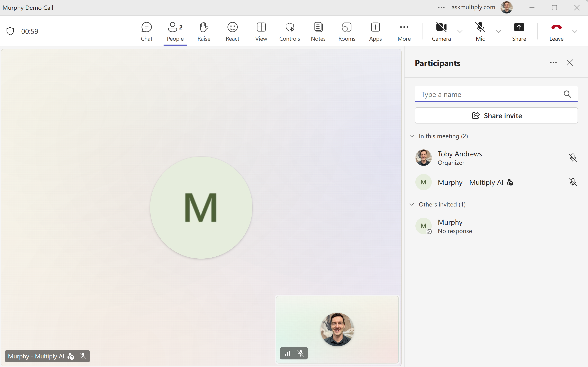Click the askmultiply.com organization label
Viewport: 588px width, 367px height.
[x=473, y=7]
